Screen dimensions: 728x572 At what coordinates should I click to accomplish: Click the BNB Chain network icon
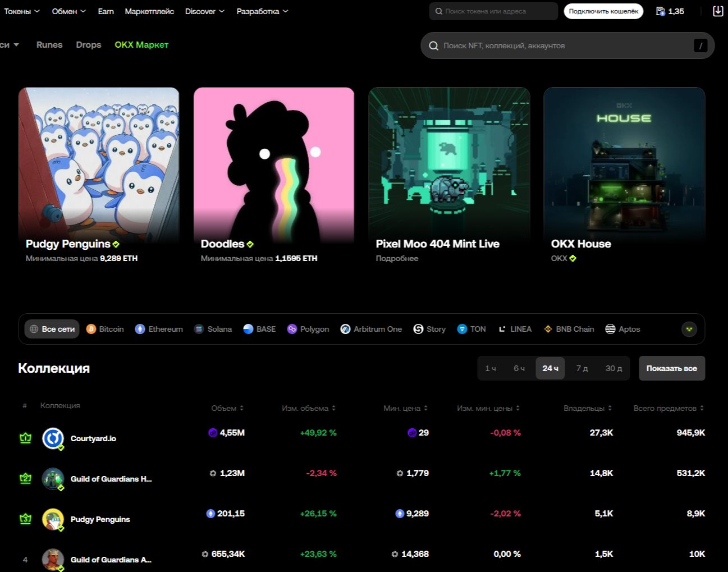pyautogui.click(x=548, y=329)
